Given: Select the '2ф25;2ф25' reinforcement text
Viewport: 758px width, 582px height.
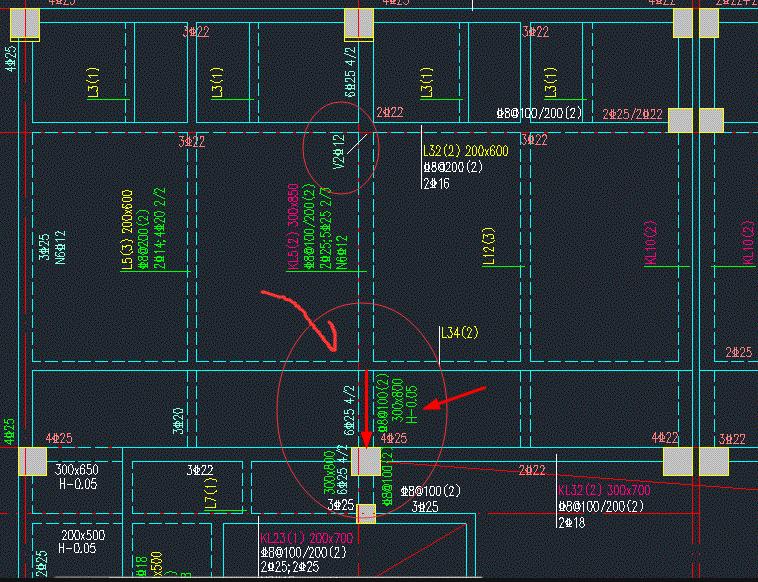Looking at the screenshot, I should 290,566.
